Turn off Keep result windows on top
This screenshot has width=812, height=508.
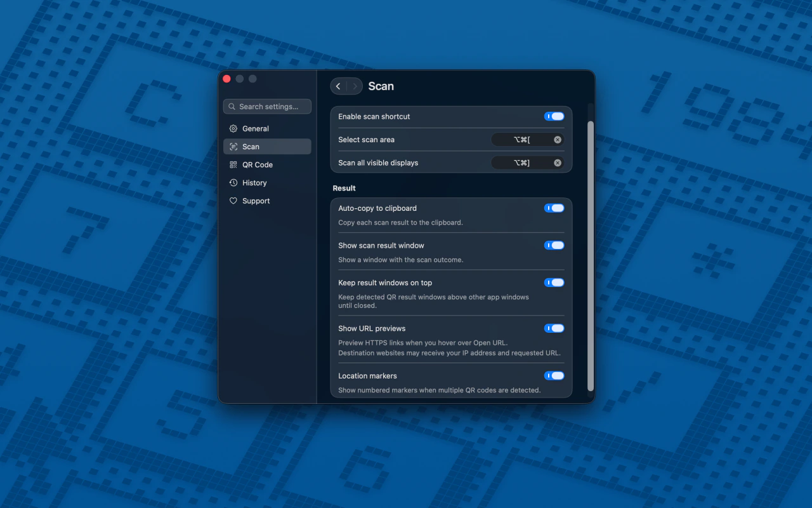(554, 283)
